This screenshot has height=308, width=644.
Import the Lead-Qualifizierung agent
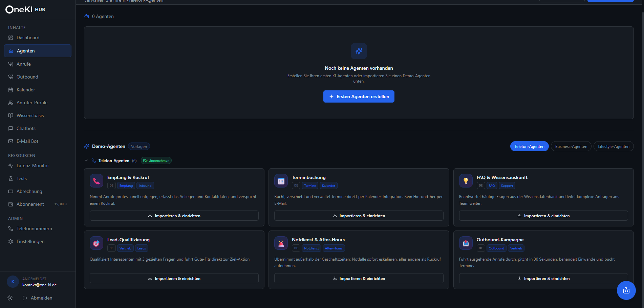(174, 278)
